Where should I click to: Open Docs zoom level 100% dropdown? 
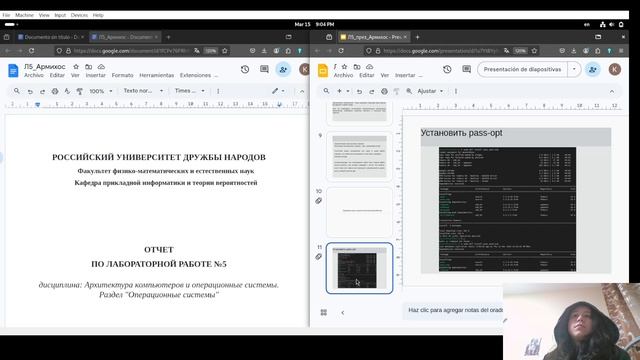(101, 91)
